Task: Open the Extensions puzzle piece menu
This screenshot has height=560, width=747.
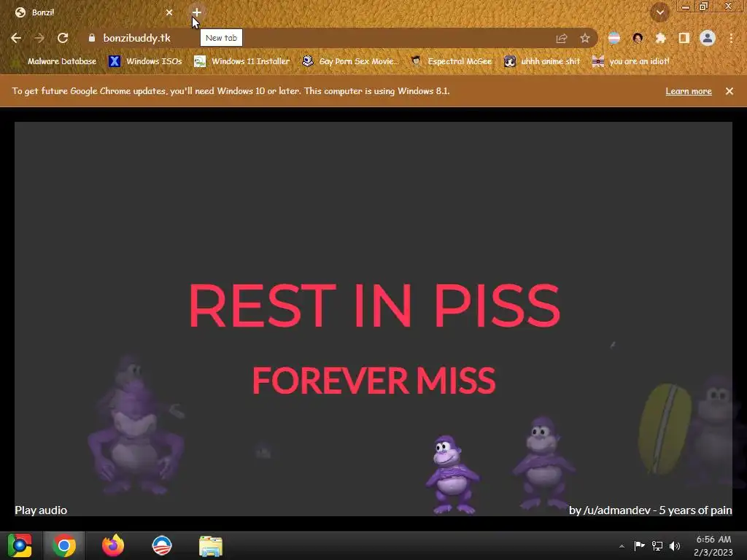Action: click(x=661, y=38)
